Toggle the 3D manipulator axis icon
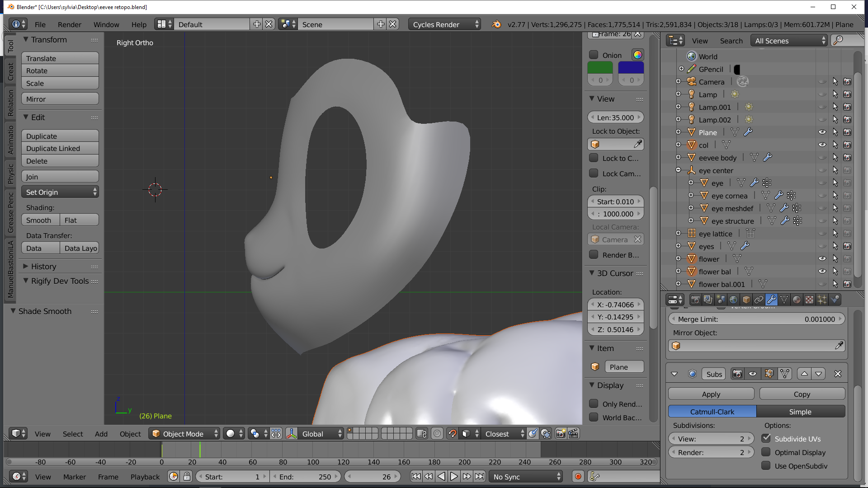 click(292, 434)
